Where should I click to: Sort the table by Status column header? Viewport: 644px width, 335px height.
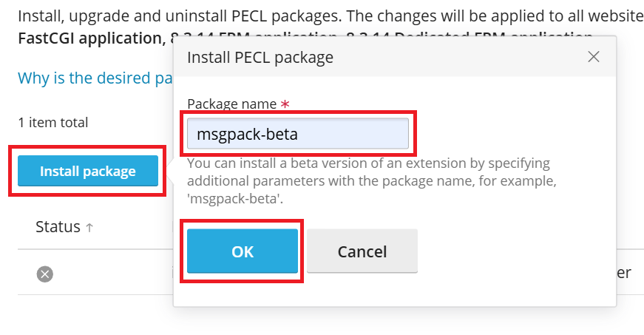(x=58, y=227)
